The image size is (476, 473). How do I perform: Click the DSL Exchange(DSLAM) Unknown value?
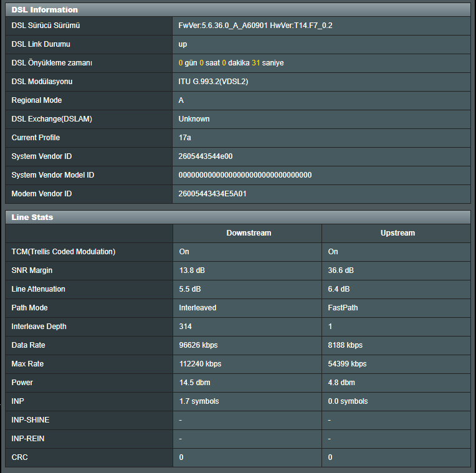point(194,119)
